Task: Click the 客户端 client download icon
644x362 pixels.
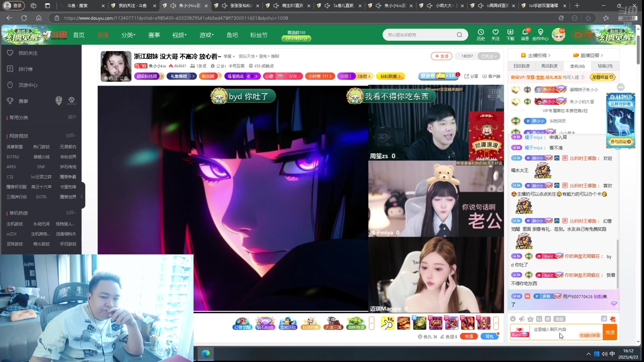Action: 491,76
